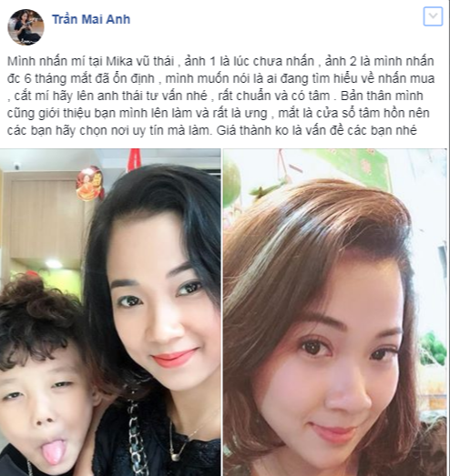Click the security camera on the ceiling
This screenshot has width=450, height=476.
pos(16,166)
